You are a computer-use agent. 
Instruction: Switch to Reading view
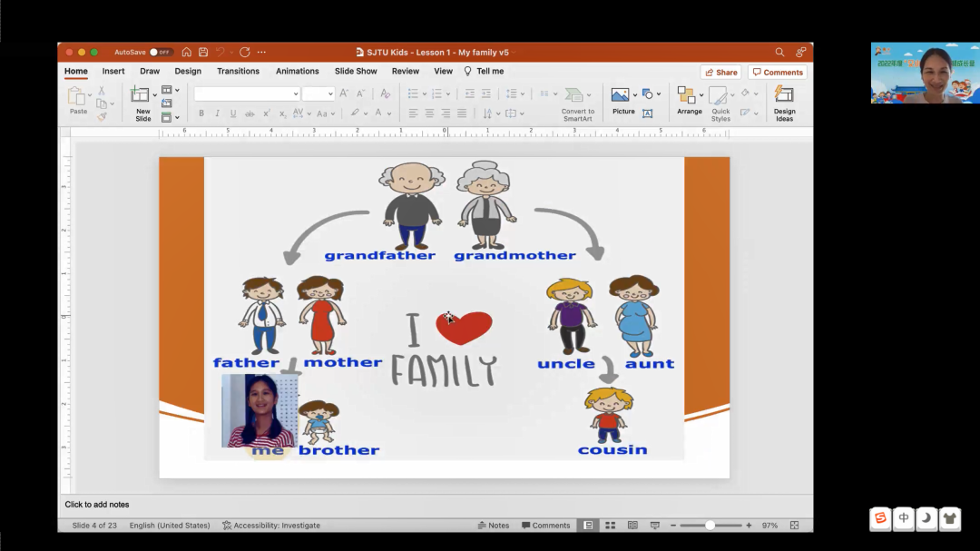point(632,526)
